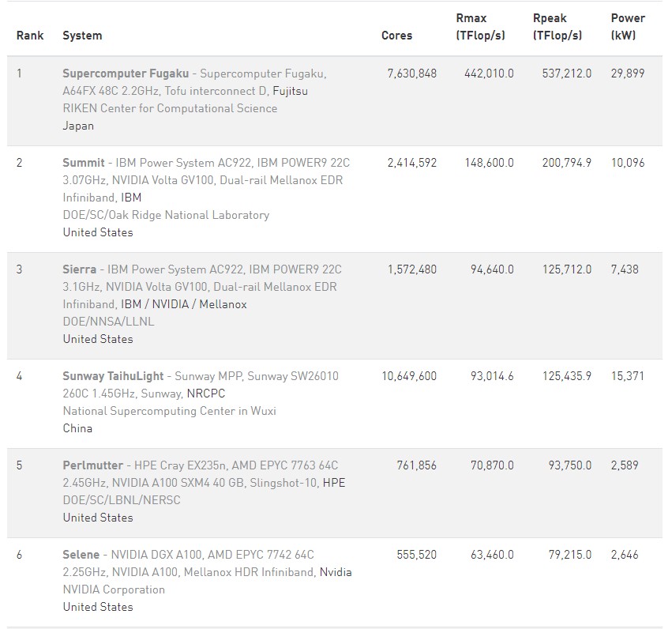
Task: Open DOE/SC/Oak Ridge National Laboratory link
Action: point(166,215)
